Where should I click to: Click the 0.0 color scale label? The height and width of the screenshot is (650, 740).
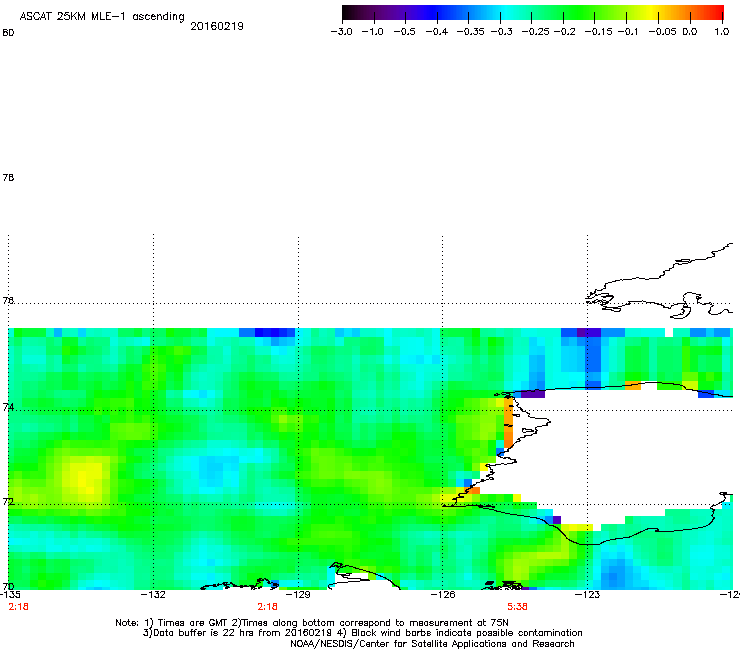(690, 32)
